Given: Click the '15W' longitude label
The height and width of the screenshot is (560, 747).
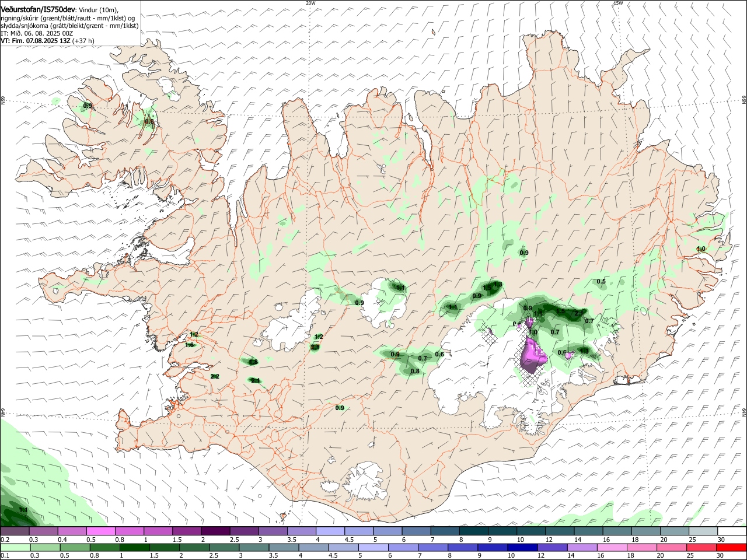Looking at the screenshot, I should (618, 3).
